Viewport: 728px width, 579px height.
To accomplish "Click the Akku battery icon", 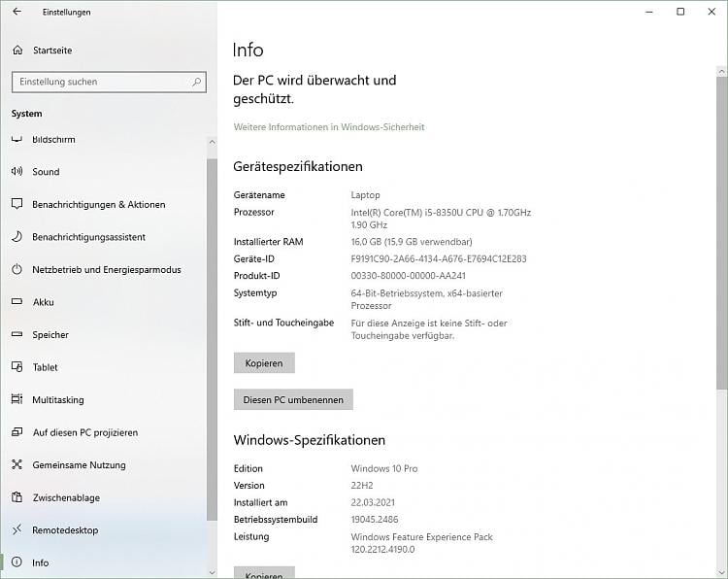I will point(17,302).
